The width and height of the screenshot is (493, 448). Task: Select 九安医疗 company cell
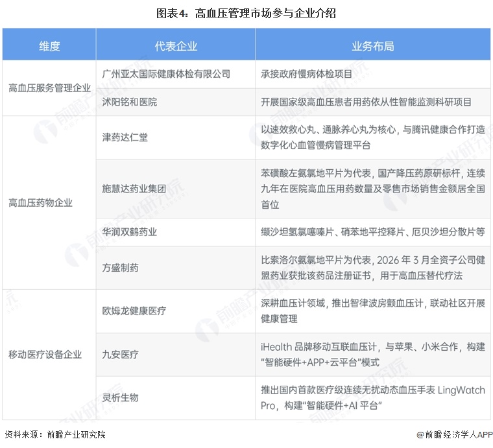176,355
